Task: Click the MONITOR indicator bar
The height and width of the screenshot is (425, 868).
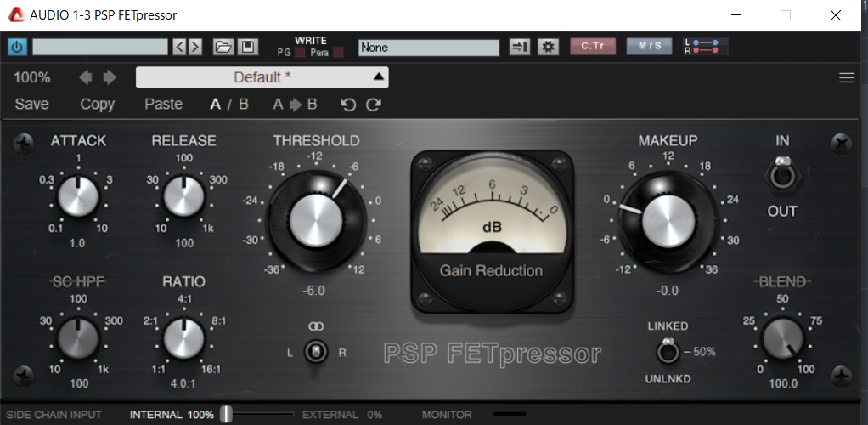Action: click(x=510, y=414)
